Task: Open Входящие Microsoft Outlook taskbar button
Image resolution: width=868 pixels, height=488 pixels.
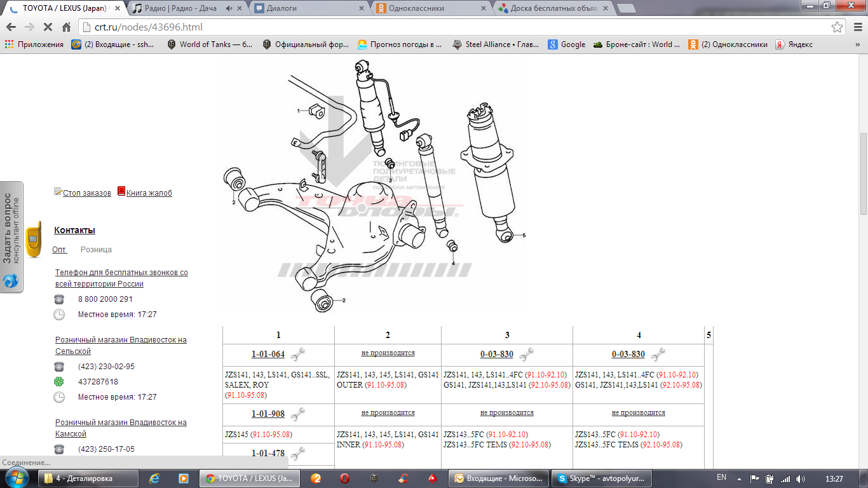Action: [499, 478]
